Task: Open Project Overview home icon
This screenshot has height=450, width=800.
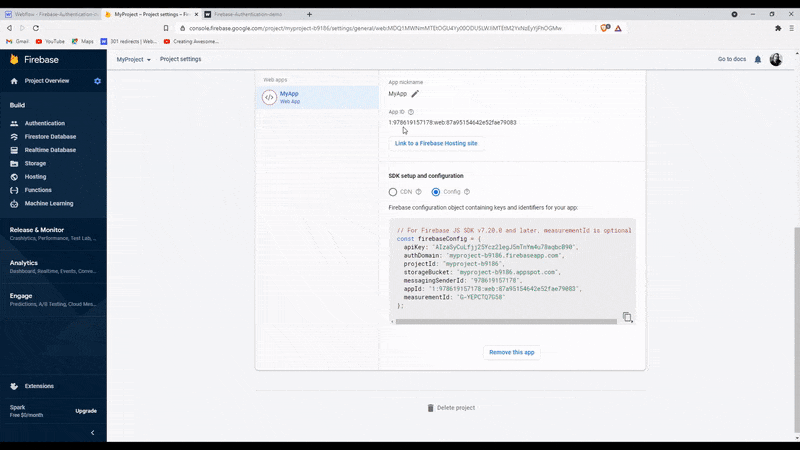Action: pos(14,81)
